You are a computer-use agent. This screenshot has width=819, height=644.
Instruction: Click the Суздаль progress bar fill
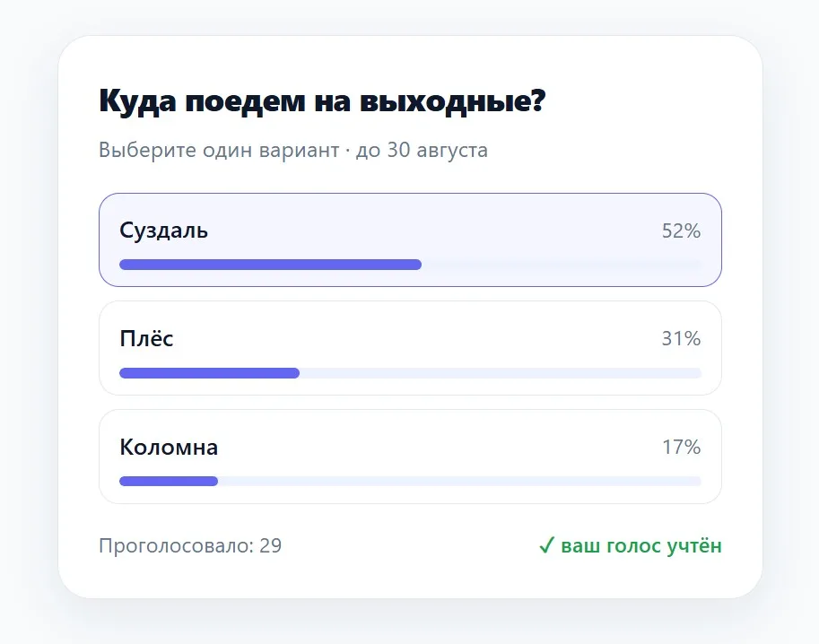click(x=270, y=265)
